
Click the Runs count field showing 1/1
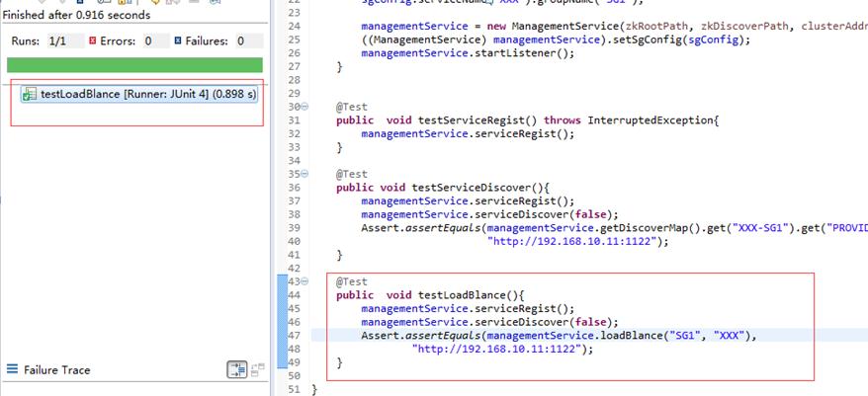(x=59, y=41)
